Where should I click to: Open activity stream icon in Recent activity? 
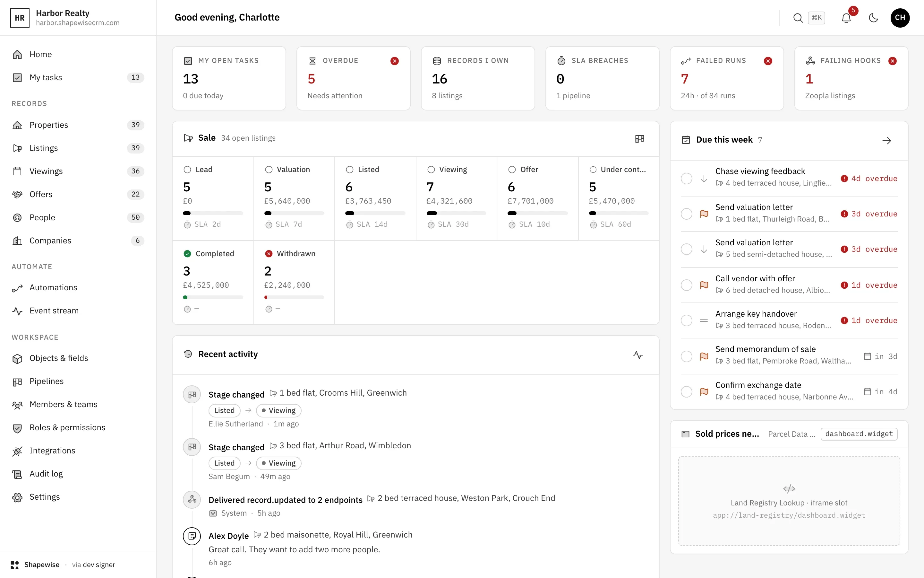pyautogui.click(x=637, y=355)
